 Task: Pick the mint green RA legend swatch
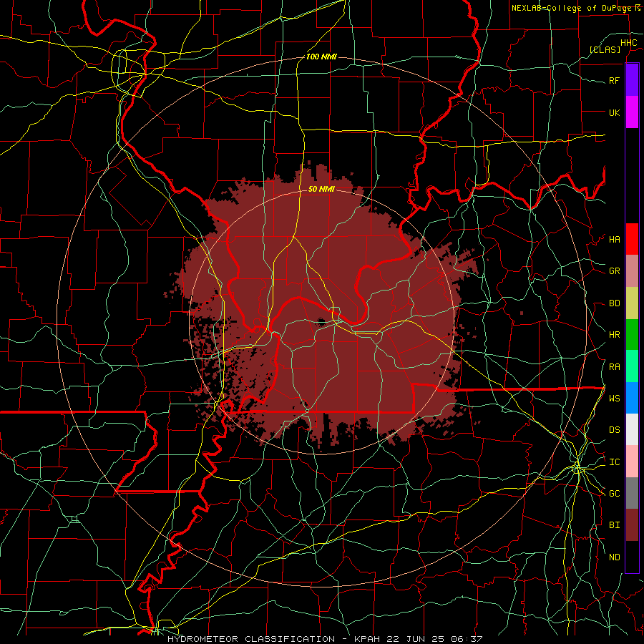632,366
